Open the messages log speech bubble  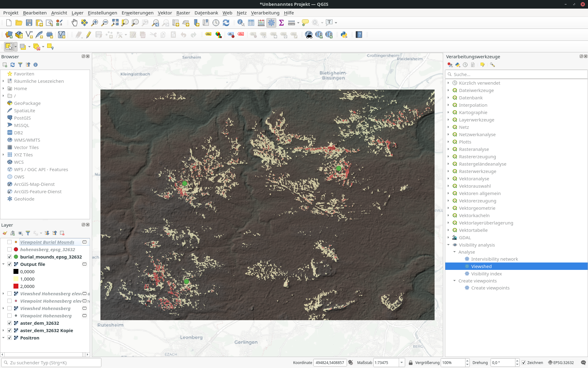pyautogui.click(x=583, y=362)
